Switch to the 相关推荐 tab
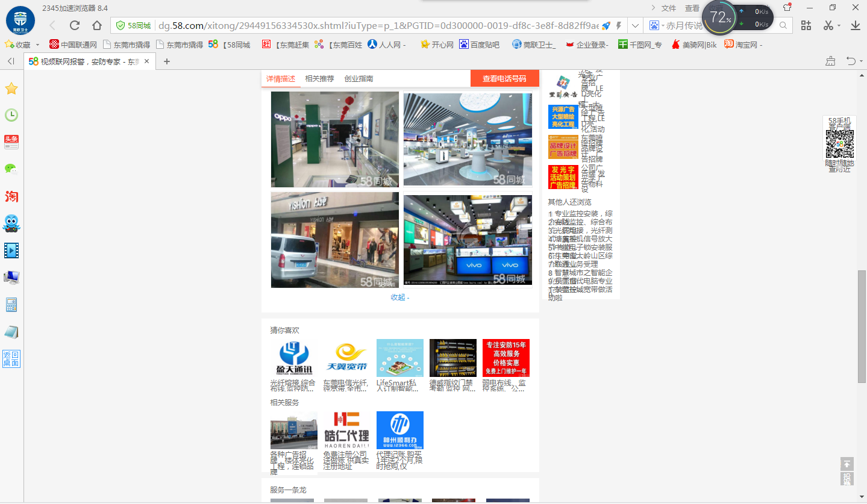Screen dimensions: 867x504 [x=319, y=79]
